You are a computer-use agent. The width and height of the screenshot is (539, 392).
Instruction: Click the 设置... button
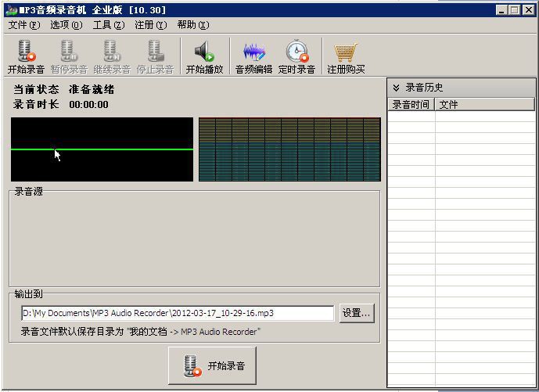[x=357, y=313]
